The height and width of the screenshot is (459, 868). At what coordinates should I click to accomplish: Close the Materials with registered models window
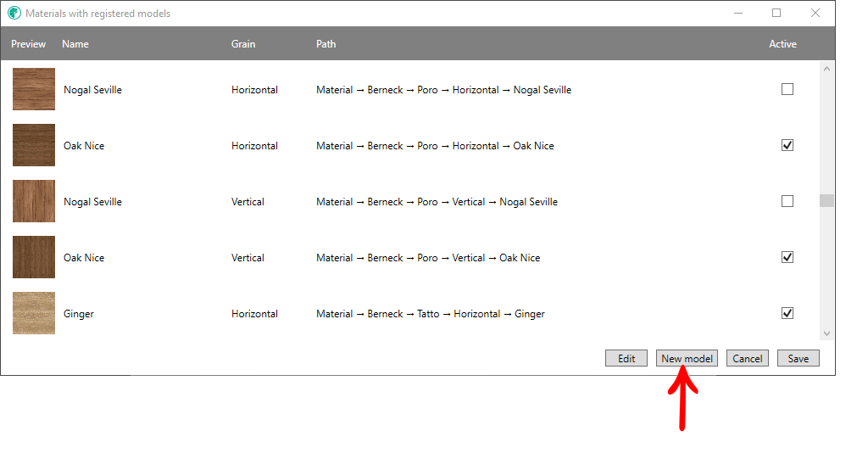(x=815, y=13)
